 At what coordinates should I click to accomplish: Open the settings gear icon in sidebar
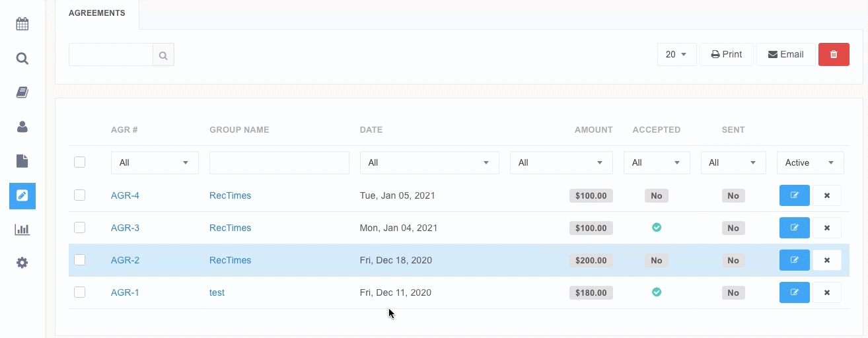click(x=22, y=263)
